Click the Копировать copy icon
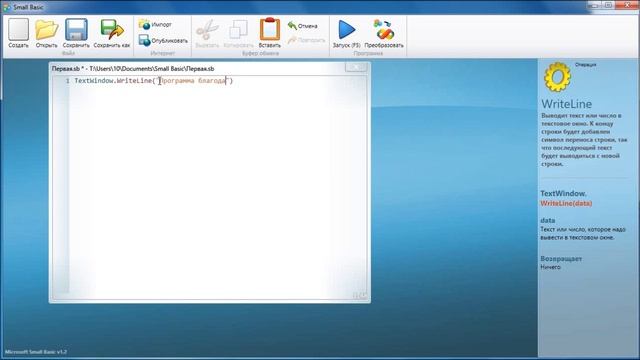This screenshot has width=640, height=360. click(x=239, y=33)
